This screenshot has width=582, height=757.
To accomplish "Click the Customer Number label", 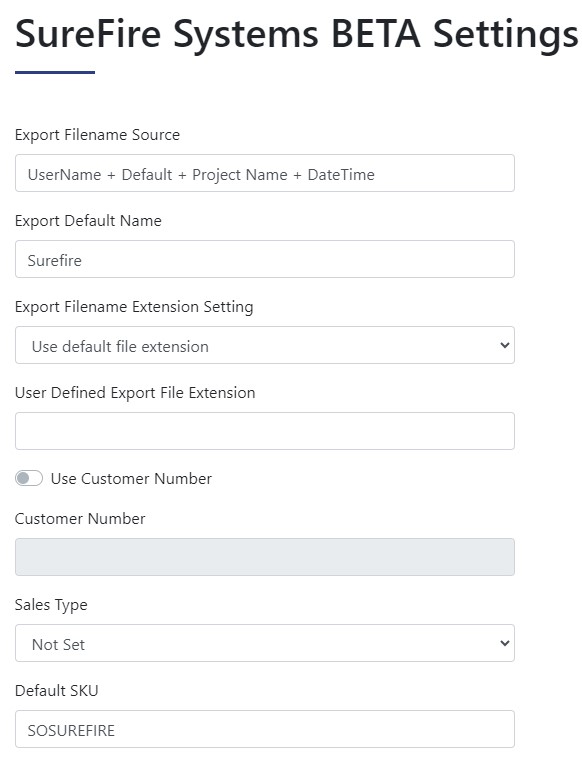I will (x=80, y=519).
